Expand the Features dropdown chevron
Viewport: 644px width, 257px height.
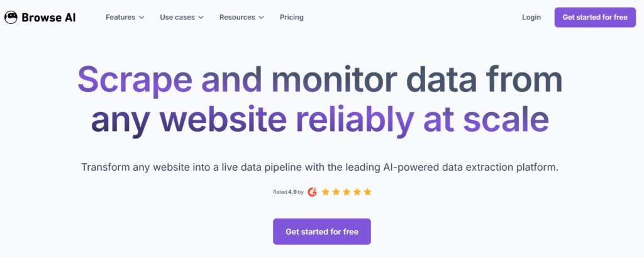coord(142,18)
